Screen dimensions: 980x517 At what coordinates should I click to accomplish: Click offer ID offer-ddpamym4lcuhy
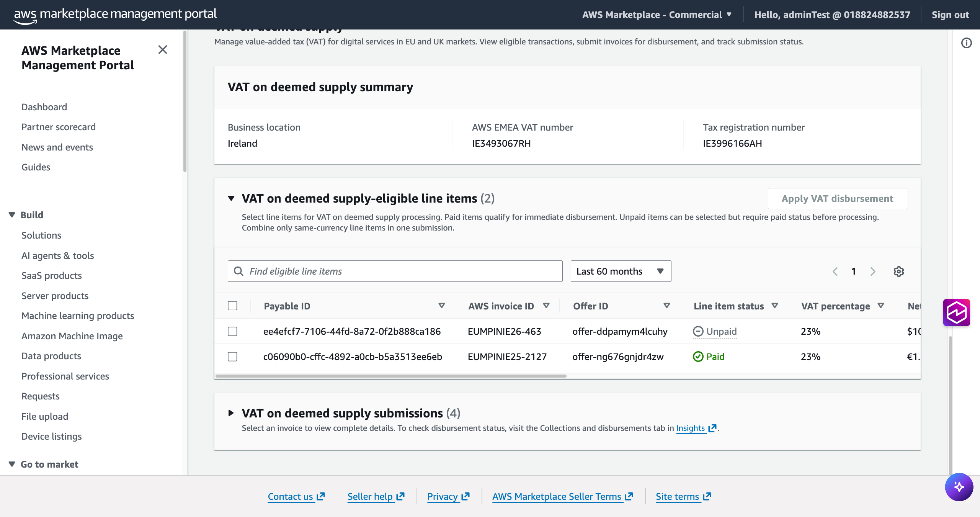coord(620,331)
